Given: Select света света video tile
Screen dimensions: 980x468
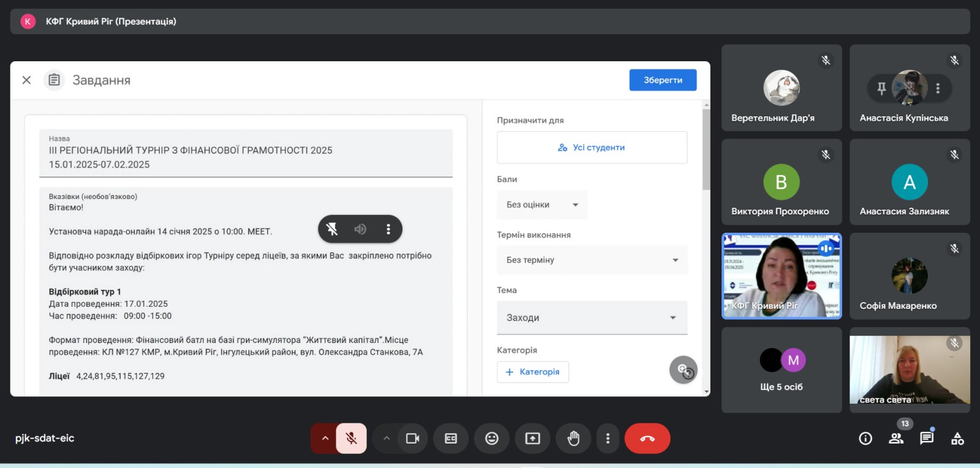Looking at the screenshot, I should click(x=910, y=370).
